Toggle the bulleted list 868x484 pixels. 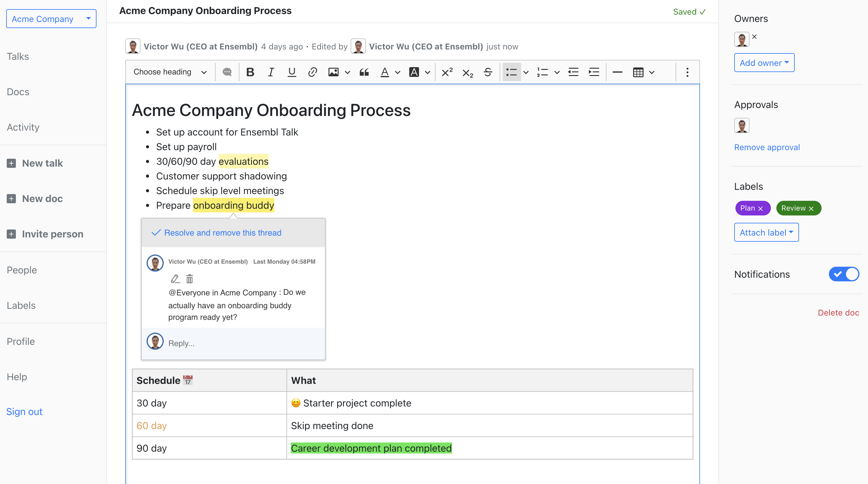click(511, 72)
